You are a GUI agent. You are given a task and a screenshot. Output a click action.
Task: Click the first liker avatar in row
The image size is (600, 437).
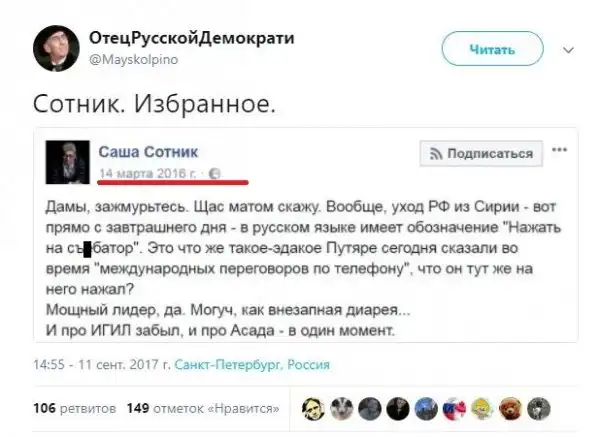tap(313, 408)
